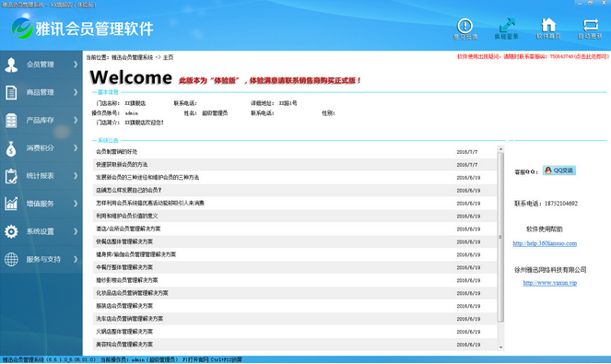
Task: Click red 联系客服QQ notice at top right
Action: point(533,57)
